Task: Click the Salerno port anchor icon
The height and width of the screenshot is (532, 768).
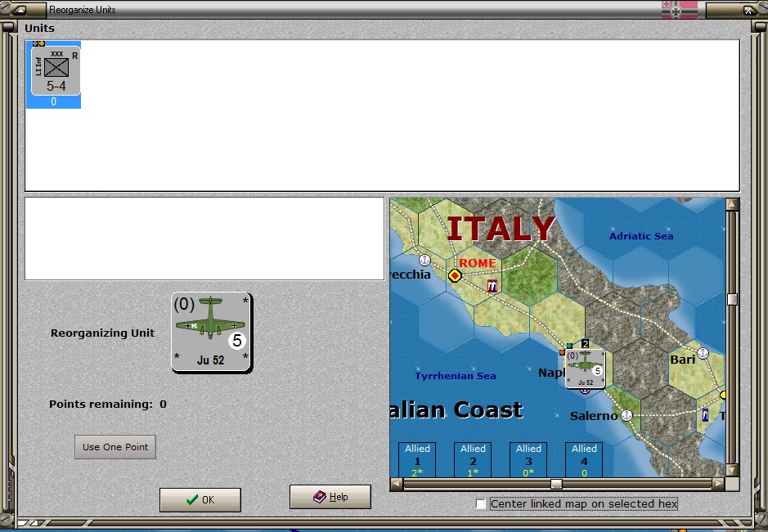Action: (x=627, y=415)
